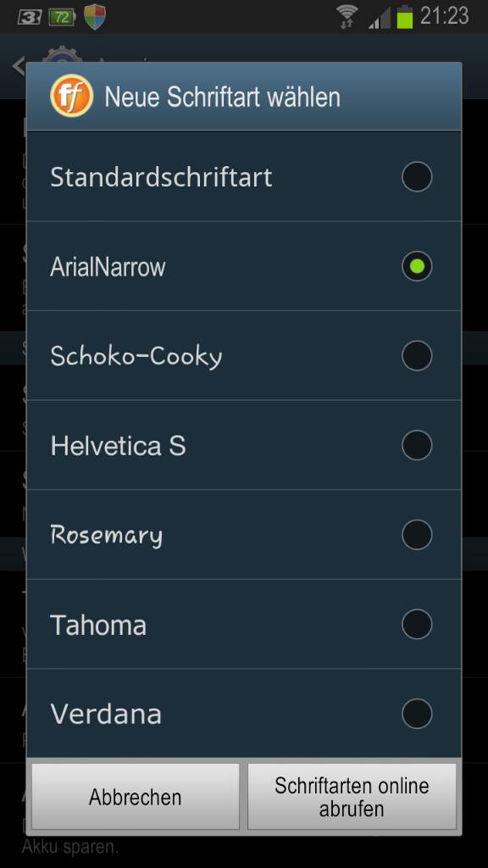
Task: Select the Schoko-Cooky radio button
Action: coord(417,355)
